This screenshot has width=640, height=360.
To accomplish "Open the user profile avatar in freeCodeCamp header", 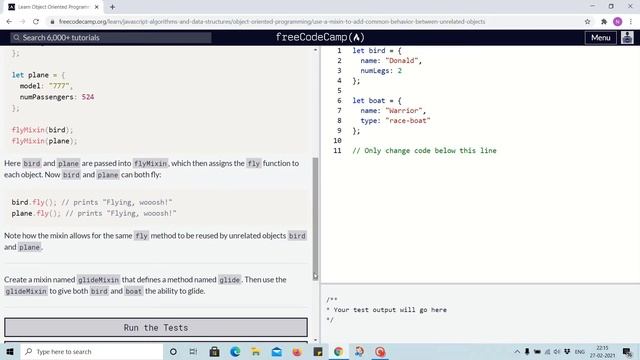I will 627,38.
